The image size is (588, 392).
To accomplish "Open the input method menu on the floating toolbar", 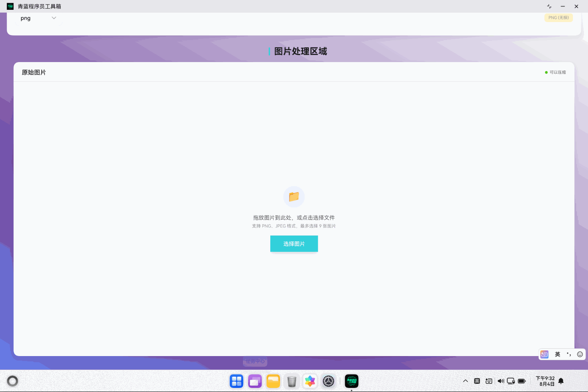I will pos(544,354).
